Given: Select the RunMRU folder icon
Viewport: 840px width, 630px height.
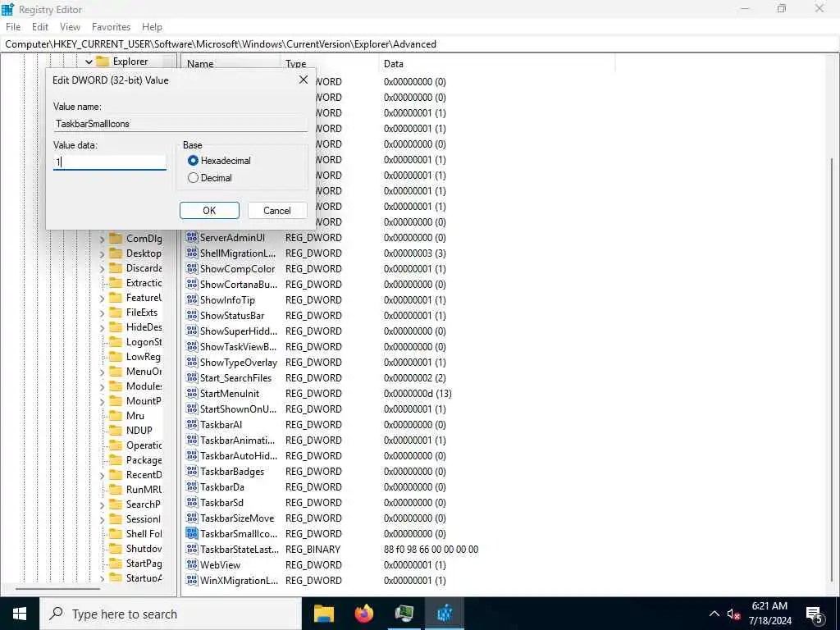Looking at the screenshot, I should 116,489.
